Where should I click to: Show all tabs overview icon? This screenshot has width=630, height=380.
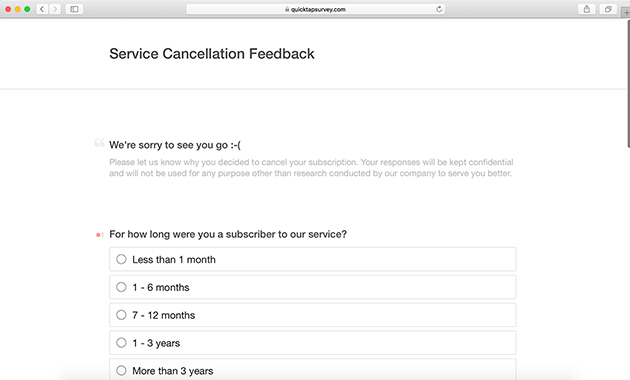pos(608,9)
